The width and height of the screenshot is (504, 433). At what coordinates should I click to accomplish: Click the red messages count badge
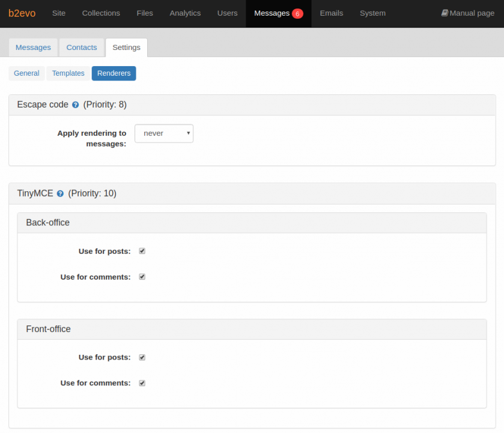click(x=297, y=14)
